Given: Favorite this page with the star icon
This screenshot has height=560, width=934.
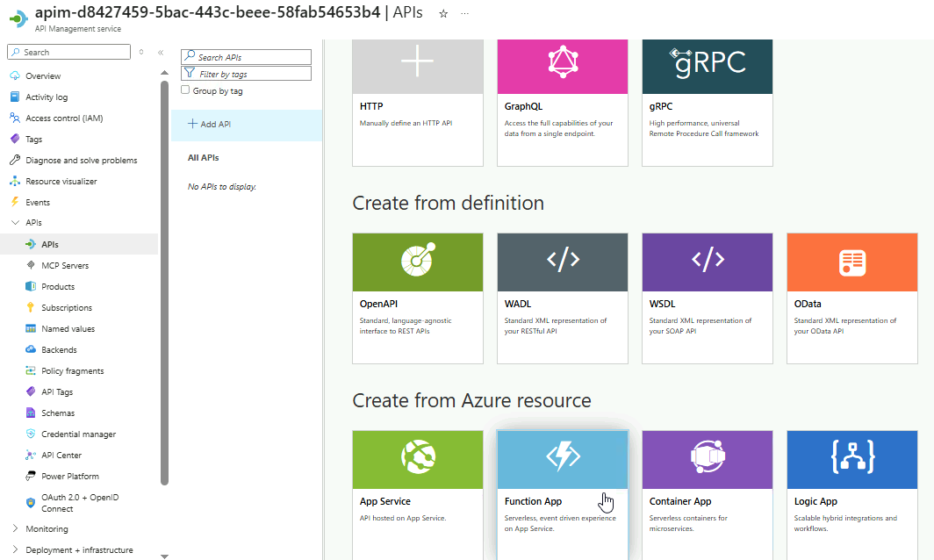Looking at the screenshot, I should (443, 14).
